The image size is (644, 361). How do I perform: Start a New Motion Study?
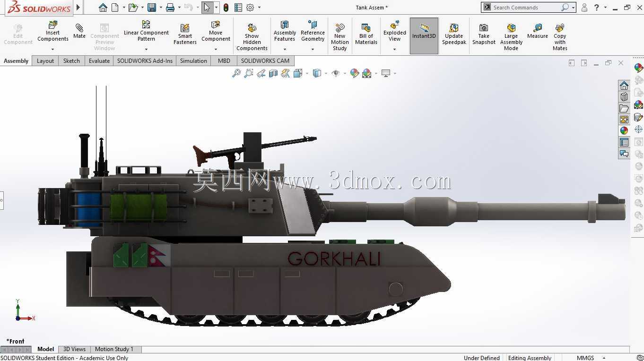click(339, 37)
